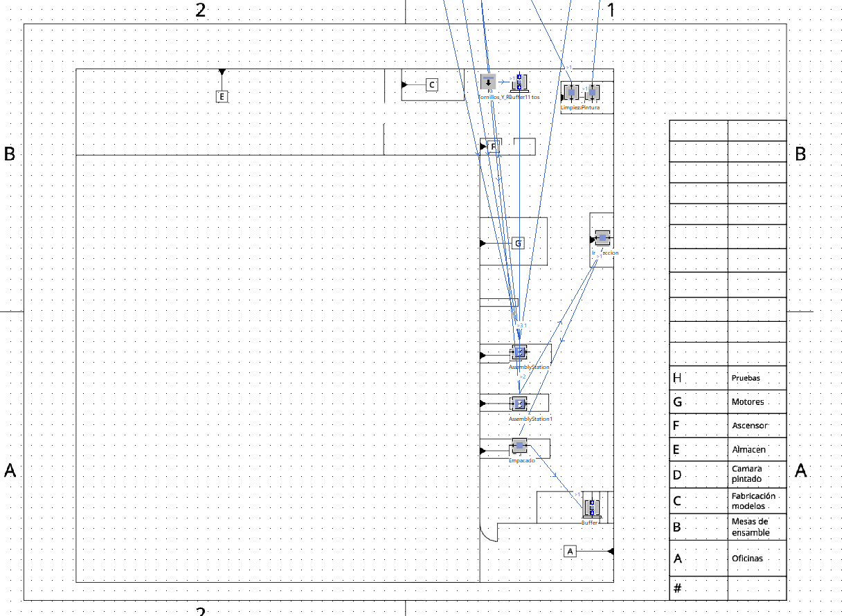846x616 pixels.
Task: Select the Limpieza station icon
Action: 571,92
